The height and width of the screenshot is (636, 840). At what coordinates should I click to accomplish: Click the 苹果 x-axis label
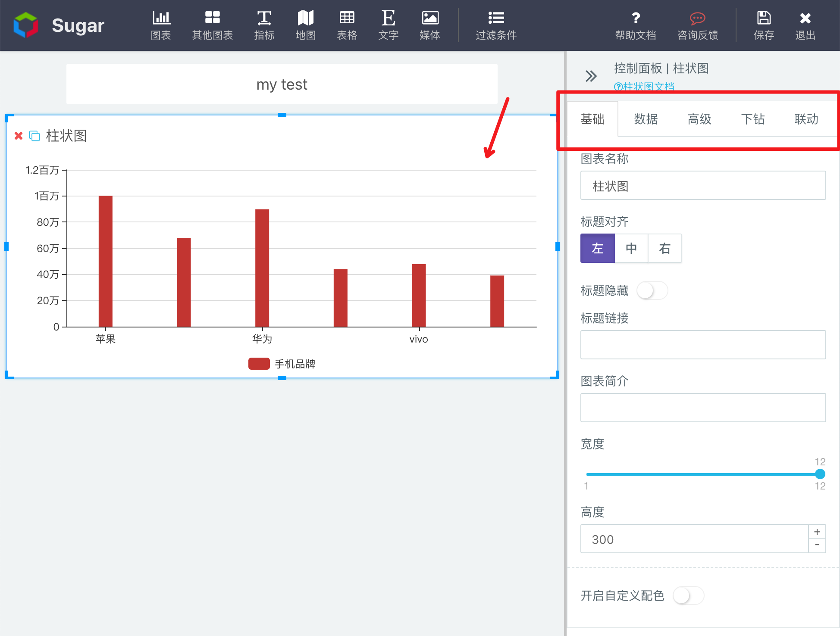click(x=106, y=339)
